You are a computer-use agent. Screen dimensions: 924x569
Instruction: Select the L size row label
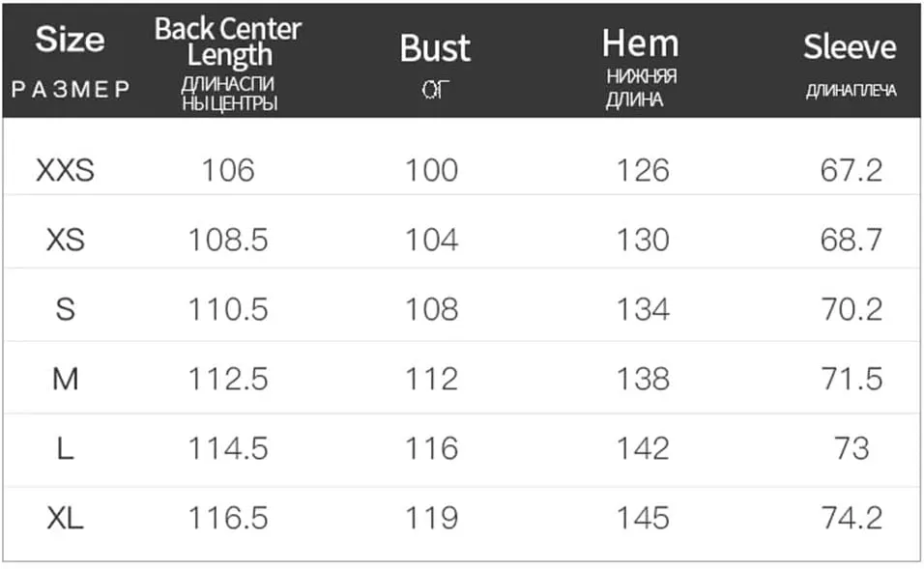(66, 449)
